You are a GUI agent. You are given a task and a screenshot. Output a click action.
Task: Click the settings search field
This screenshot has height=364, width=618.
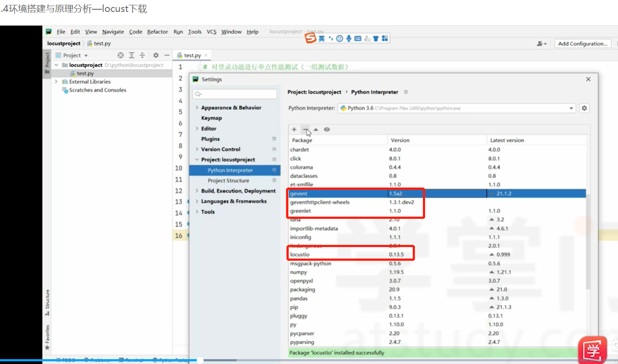(235, 94)
